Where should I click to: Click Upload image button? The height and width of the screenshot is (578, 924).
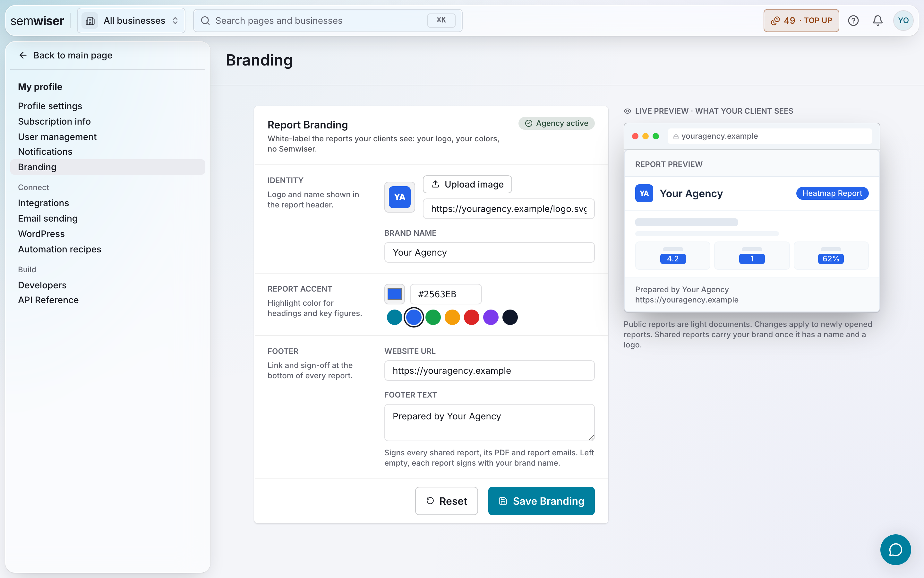pyautogui.click(x=467, y=184)
